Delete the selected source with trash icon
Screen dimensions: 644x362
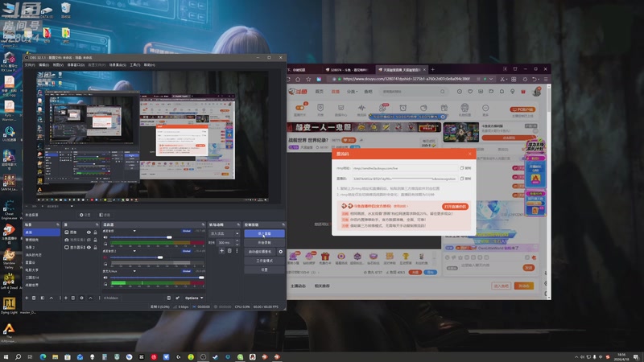pyautogui.click(x=73, y=298)
